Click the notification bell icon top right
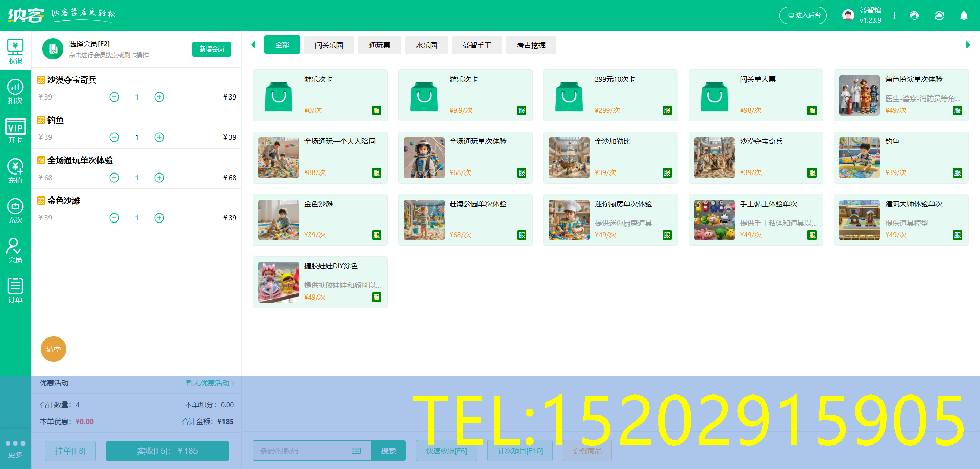This screenshot has height=469, width=980. (964, 16)
